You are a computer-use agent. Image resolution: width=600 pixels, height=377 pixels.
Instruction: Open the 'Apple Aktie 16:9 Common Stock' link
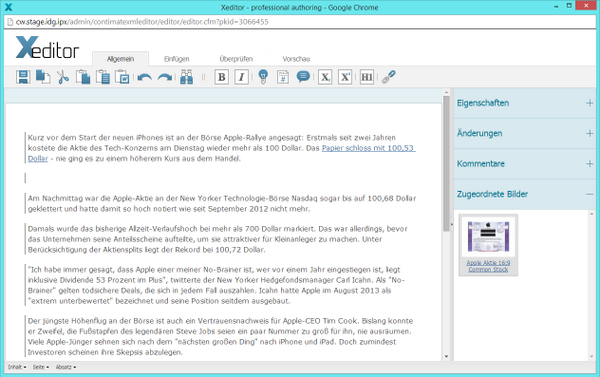point(488,266)
